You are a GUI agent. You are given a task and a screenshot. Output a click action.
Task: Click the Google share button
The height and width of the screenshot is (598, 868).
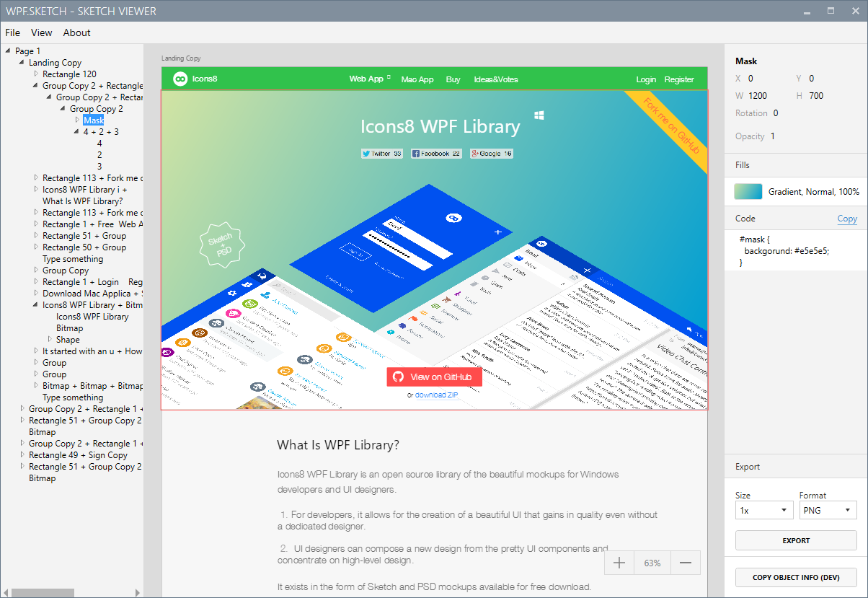point(492,154)
